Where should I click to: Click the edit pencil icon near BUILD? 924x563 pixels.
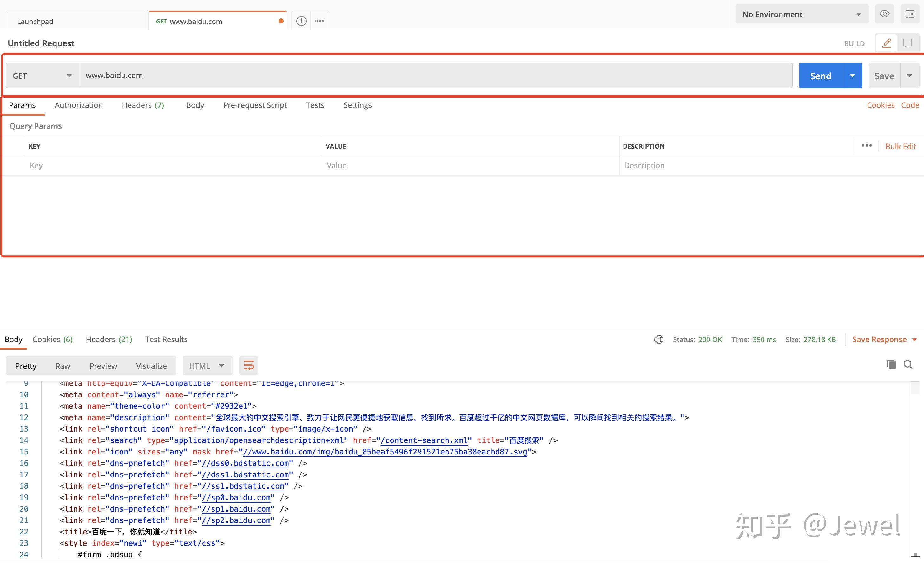coord(887,43)
